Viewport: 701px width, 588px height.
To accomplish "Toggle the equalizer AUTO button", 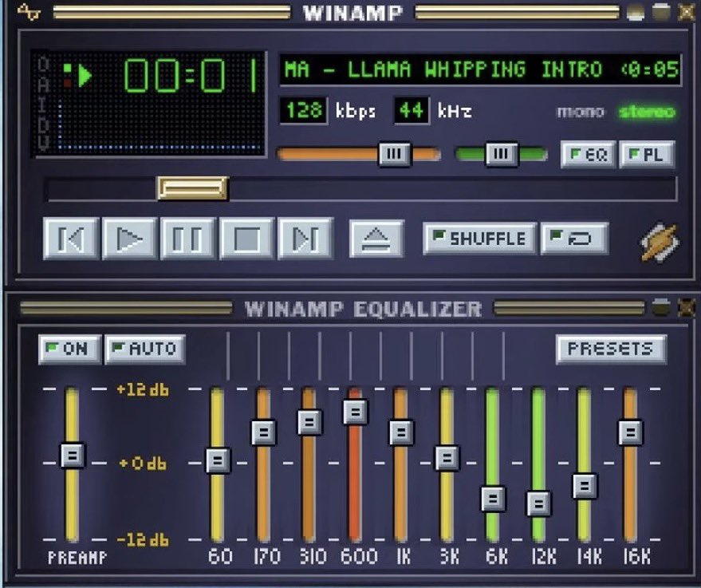I will point(145,349).
